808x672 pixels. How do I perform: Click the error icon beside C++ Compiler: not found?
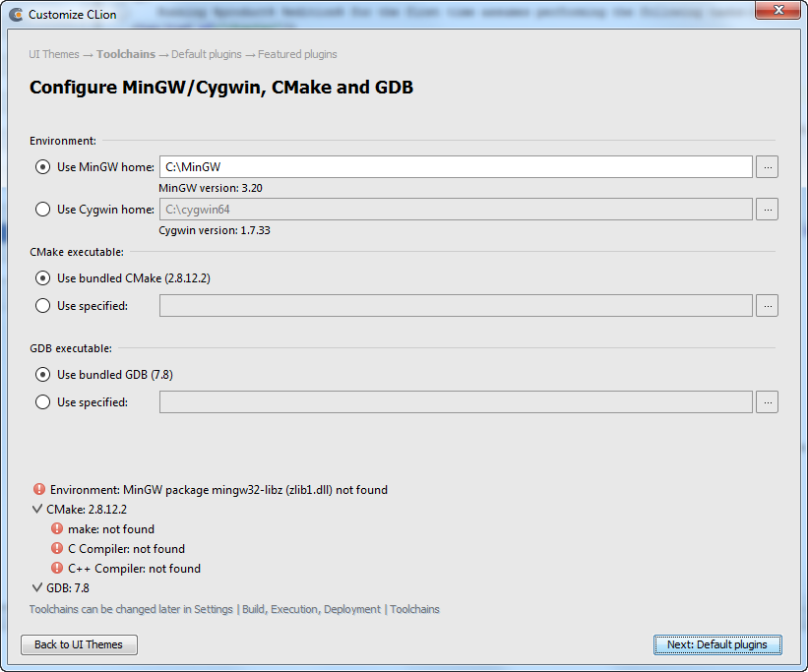[57, 568]
